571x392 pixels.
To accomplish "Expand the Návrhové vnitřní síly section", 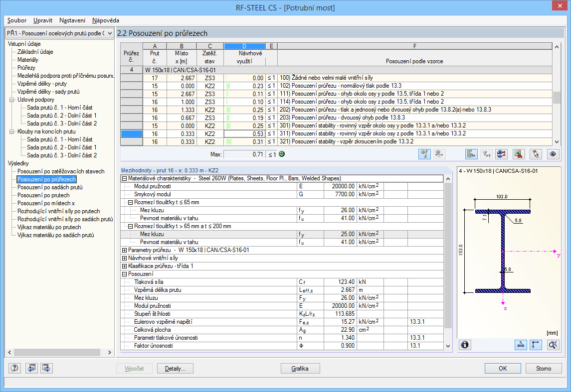I will (x=124, y=258).
